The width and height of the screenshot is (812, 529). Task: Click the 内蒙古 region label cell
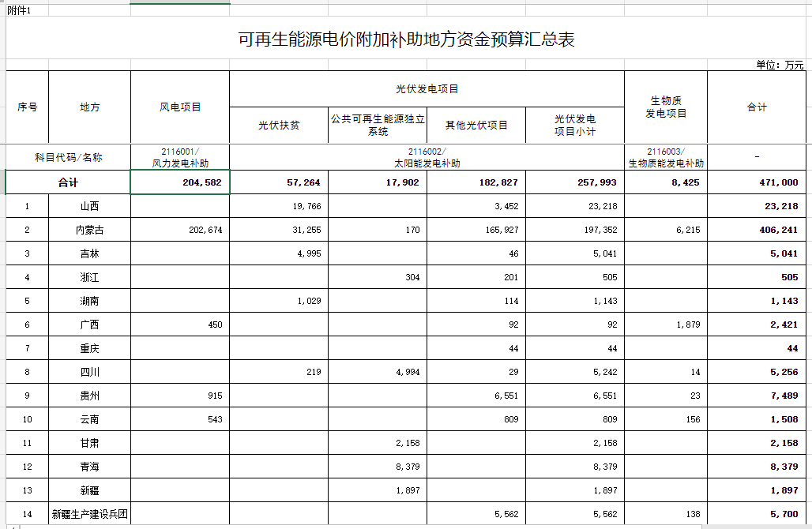[x=91, y=229]
